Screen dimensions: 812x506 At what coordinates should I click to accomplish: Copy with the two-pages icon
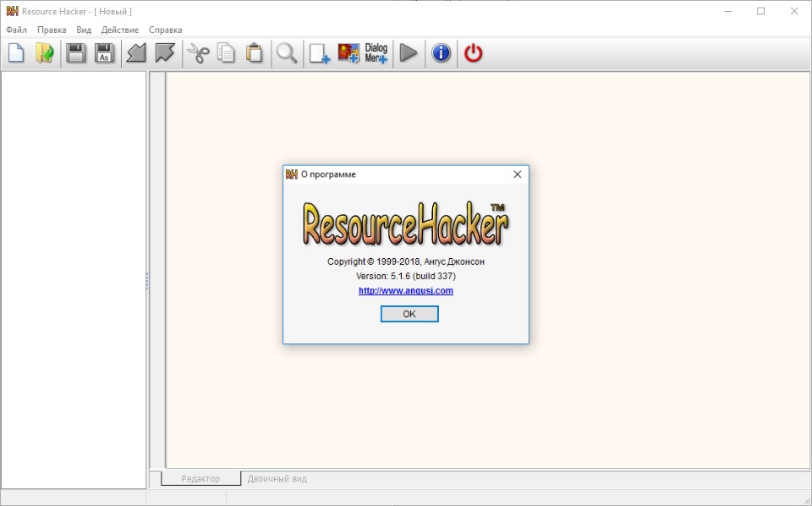point(227,52)
